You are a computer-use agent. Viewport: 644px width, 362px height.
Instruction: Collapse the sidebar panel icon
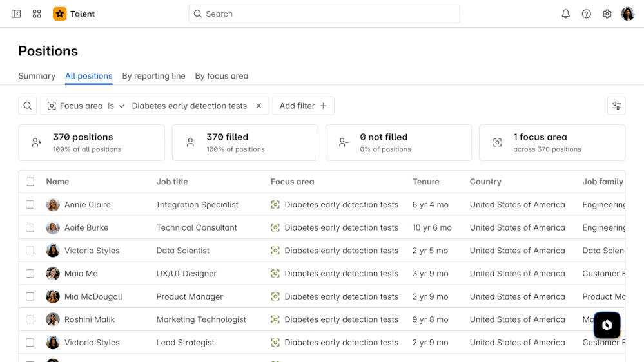16,14
